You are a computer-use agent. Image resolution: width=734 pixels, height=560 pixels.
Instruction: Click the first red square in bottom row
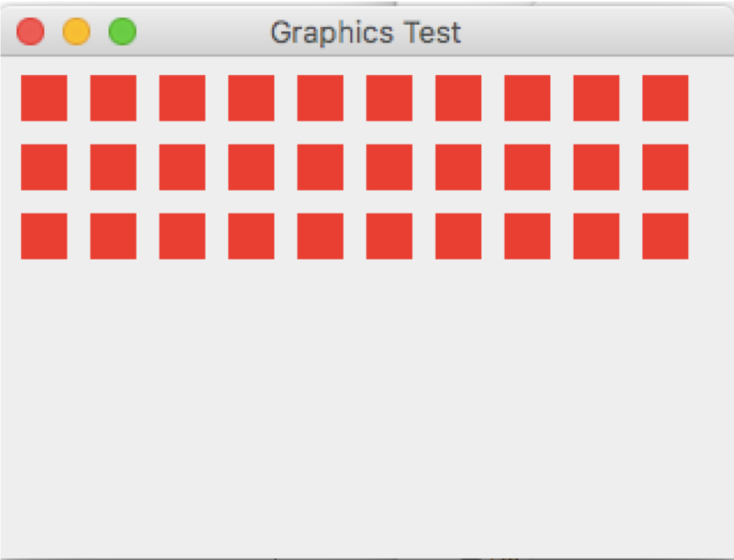(x=44, y=236)
